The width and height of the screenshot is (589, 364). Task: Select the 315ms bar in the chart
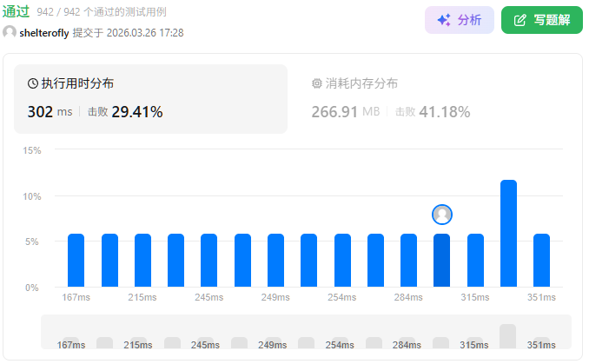pos(475,260)
